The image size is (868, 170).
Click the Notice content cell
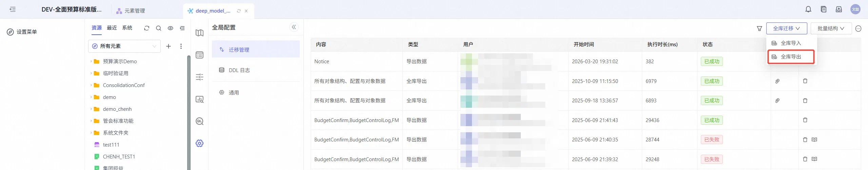357,62
